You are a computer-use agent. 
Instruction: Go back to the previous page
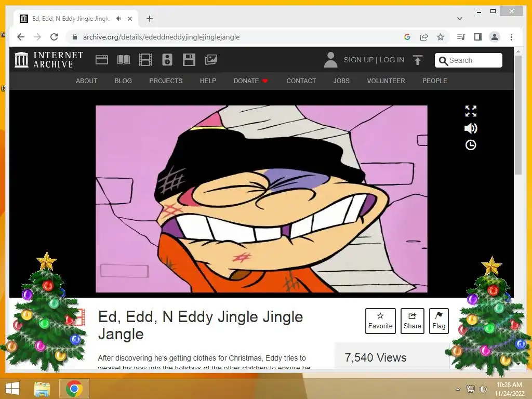pyautogui.click(x=21, y=37)
